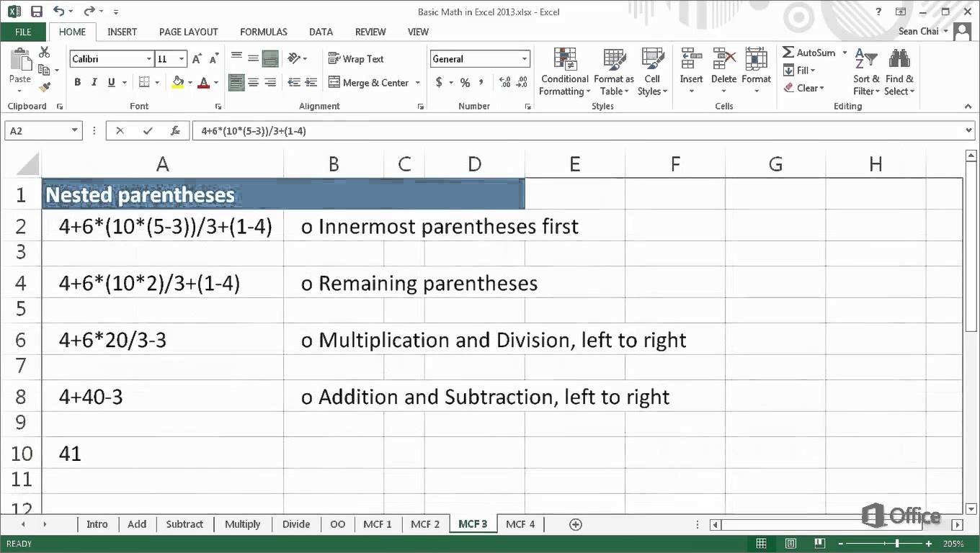The width and height of the screenshot is (980, 553).
Task: Open Insert Function fx dialog
Action: pyautogui.click(x=175, y=131)
